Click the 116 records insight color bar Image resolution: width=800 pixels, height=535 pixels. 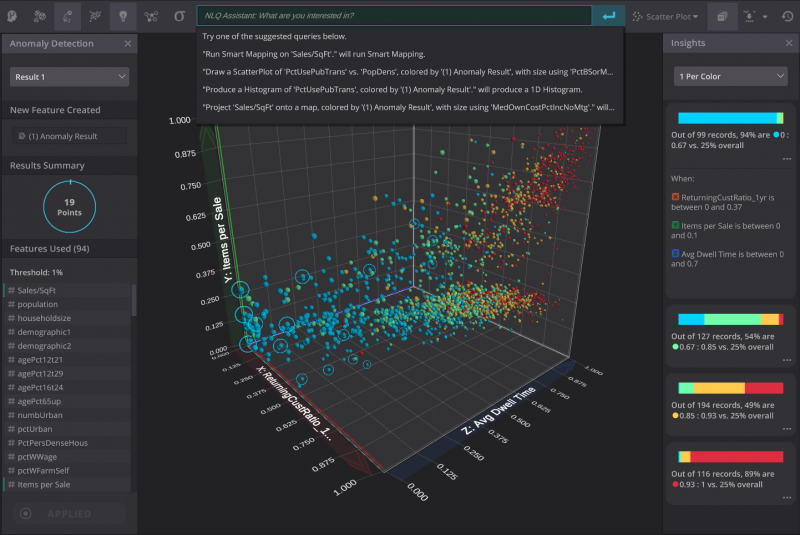point(730,457)
